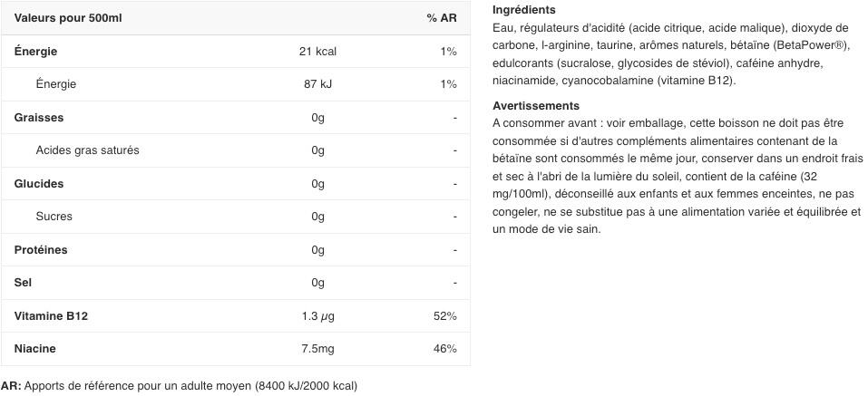Select the bold 'Énergie' row label
This screenshot has width=868, height=396.
click(36, 52)
